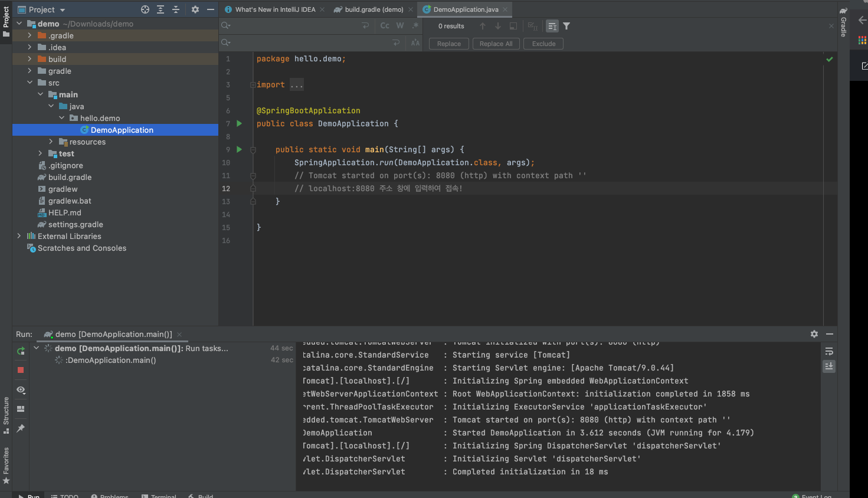Click the Exclude button
Viewport: 868px width, 498px height.
[x=543, y=44]
